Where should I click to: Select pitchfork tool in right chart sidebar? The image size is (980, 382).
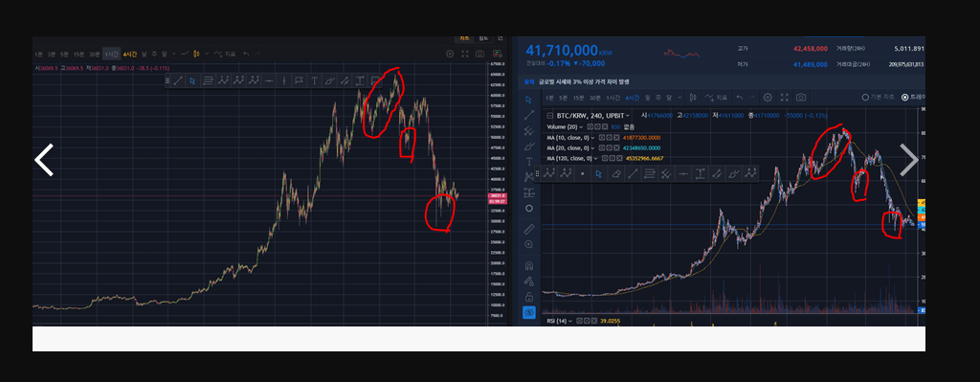coord(528,131)
